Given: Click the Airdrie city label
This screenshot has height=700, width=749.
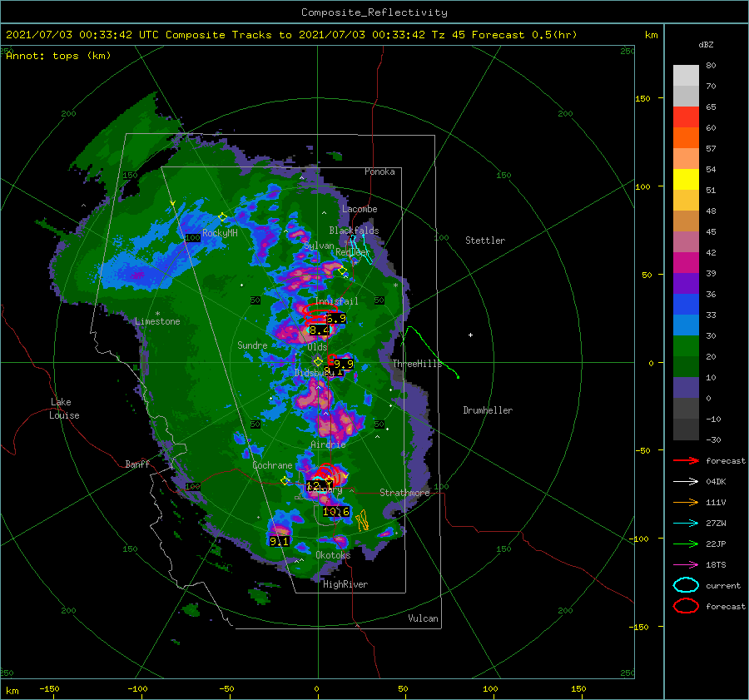Looking at the screenshot, I should pos(328,444).
